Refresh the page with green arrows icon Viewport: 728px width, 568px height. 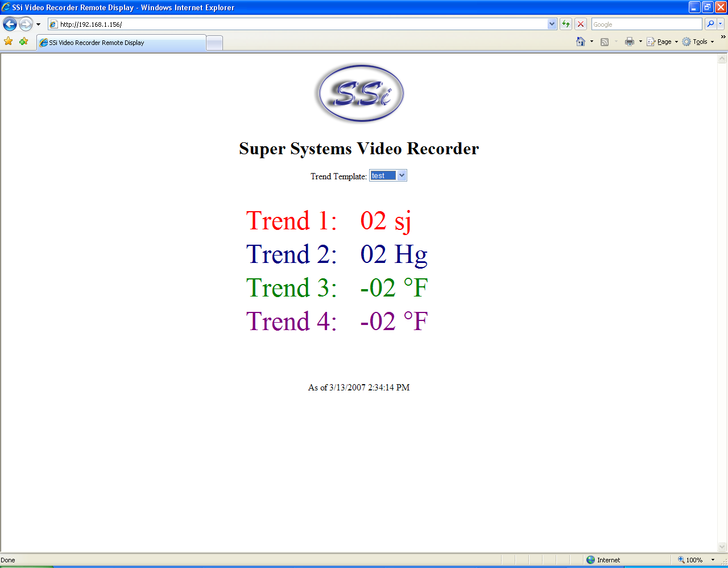(x=566, y=24)
